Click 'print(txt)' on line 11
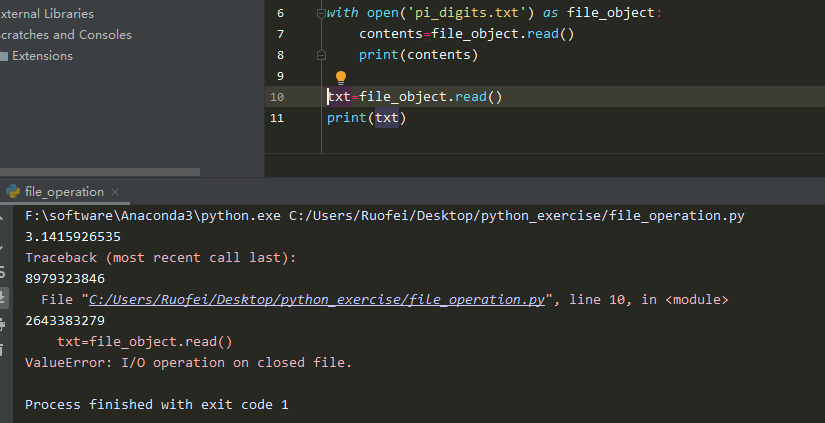This screenshot has height=423, width=825. point(367,118)
